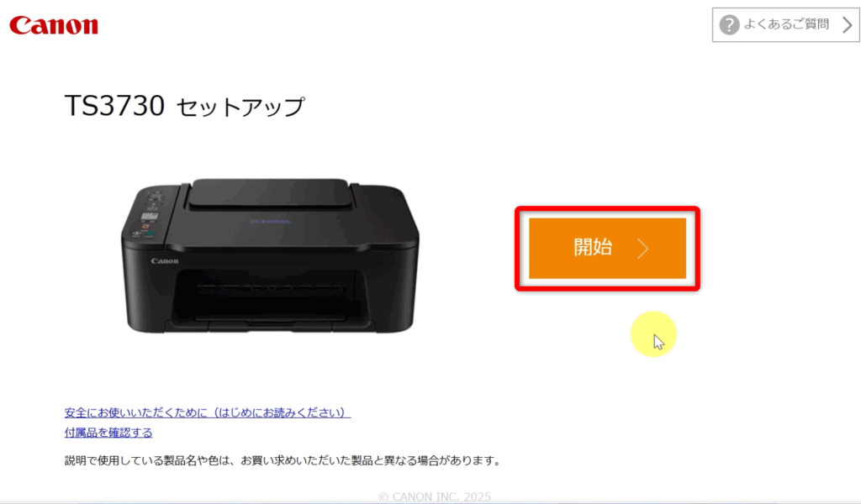Click the Canon logo in header
This screenshot has width=861, height=504.
54,25
